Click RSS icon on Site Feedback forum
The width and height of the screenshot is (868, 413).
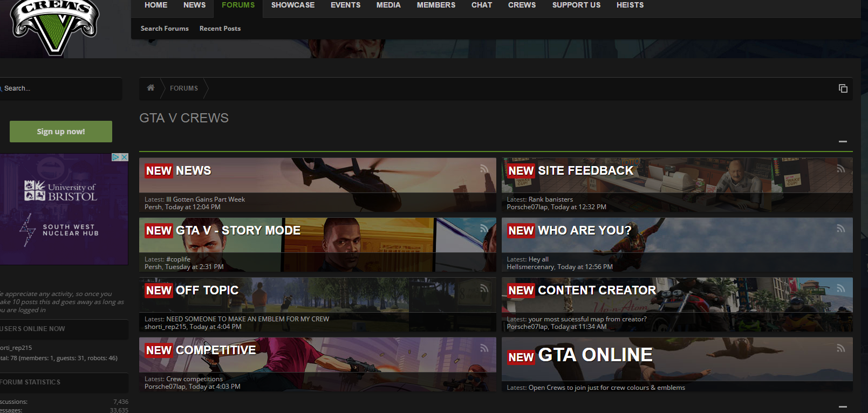pos(840,169)
